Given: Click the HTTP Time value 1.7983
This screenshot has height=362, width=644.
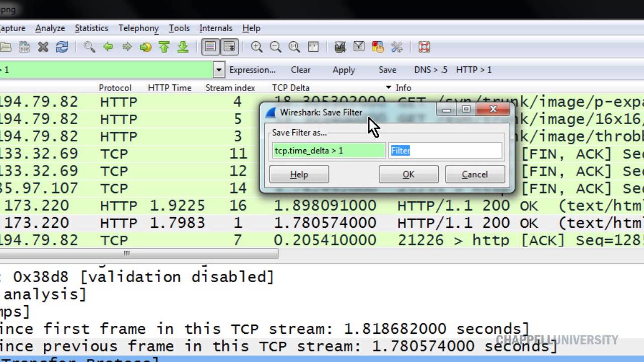Looking at the screenshot, I should 177,223.
